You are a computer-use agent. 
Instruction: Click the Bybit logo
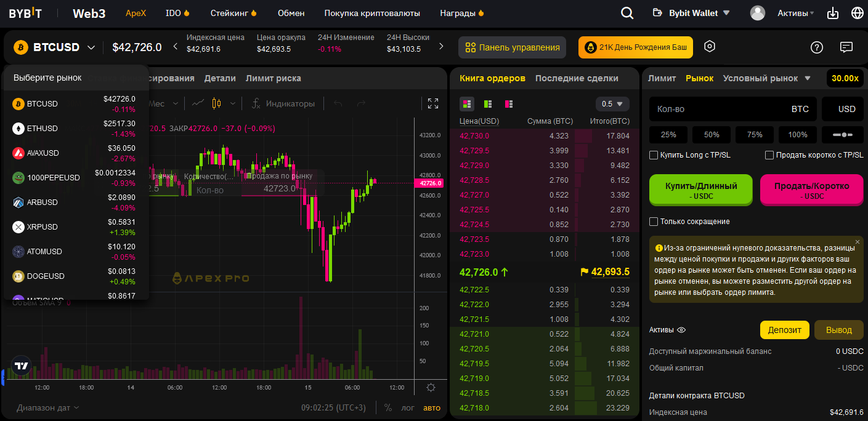tap(25, 13)
